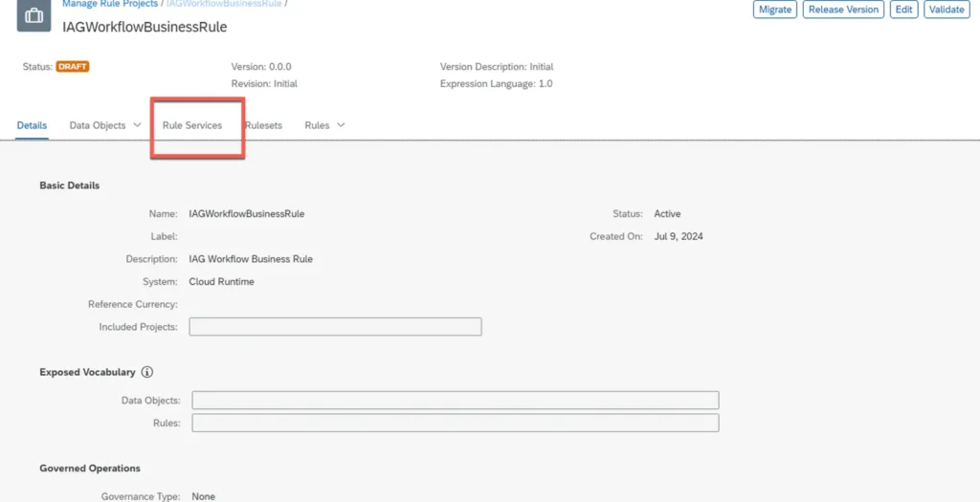Click the Exposed Vocabulary Rules field
The width and height of the screenshot is (980, 502).
coord(455,423)
